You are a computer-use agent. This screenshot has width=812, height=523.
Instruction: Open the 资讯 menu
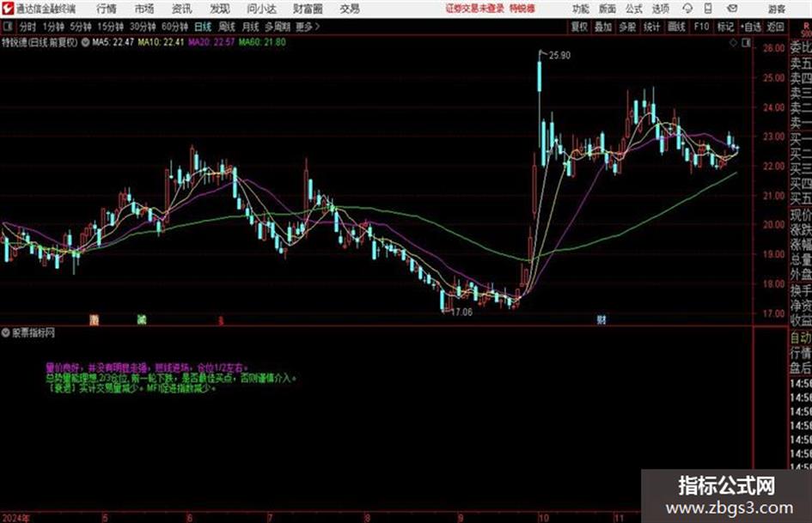pyautogui.click(x=181, y=9)
